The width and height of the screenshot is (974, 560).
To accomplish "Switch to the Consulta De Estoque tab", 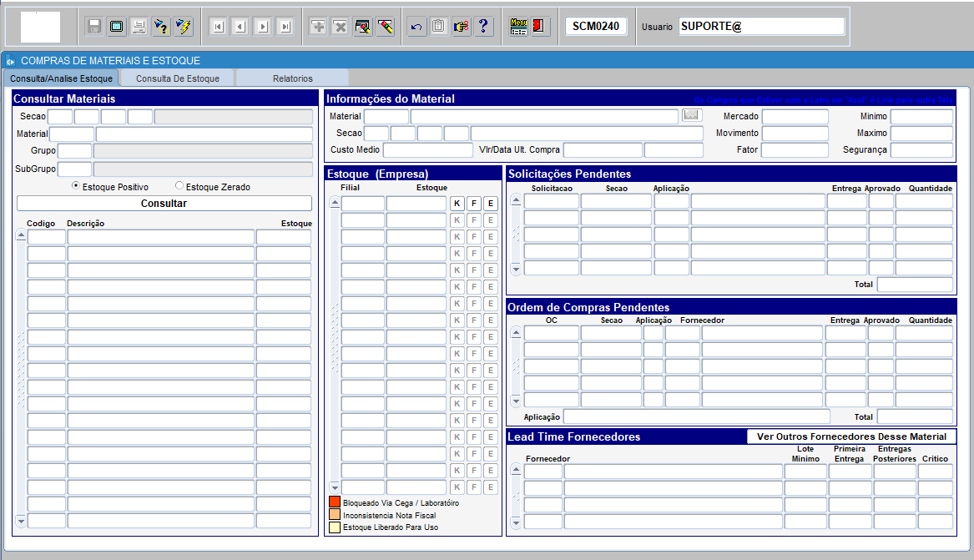I will click(x=178, y=78).
